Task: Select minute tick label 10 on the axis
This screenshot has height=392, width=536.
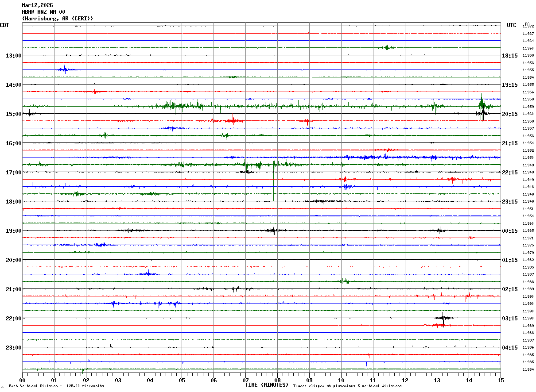Action: (341, 380)
